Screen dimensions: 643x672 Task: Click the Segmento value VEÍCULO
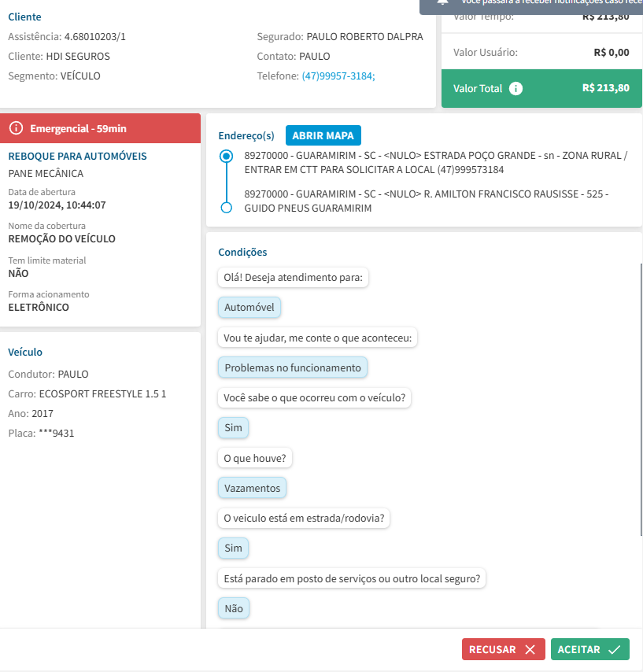tap(80, 76)
